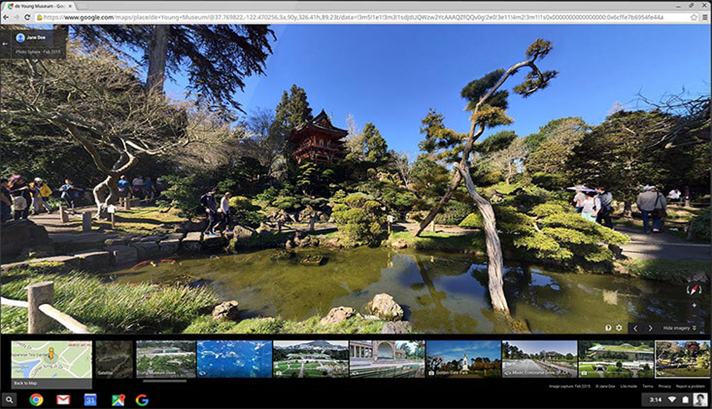Click the user avatar in system tray
This screenshot has height=409, width=712.
(x=701, y=400)
